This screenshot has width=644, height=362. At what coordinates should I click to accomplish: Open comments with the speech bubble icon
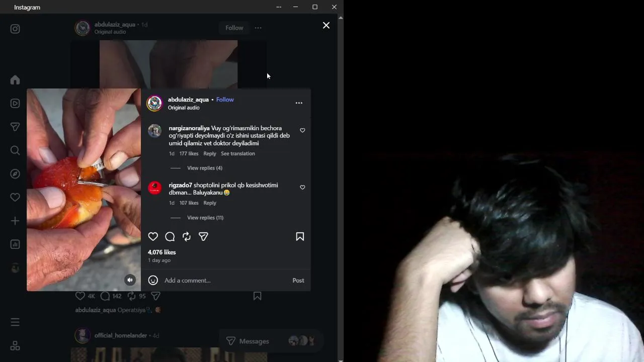pos(170,236)
